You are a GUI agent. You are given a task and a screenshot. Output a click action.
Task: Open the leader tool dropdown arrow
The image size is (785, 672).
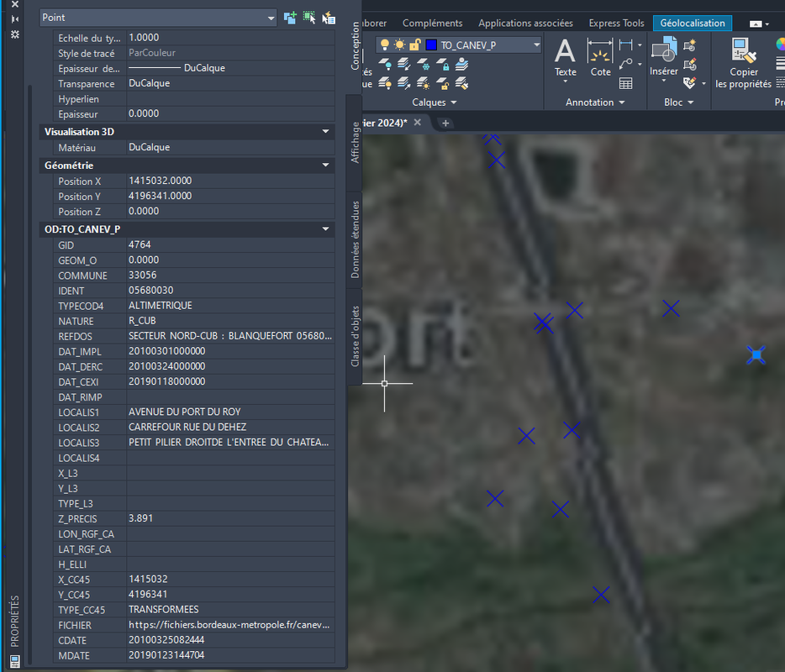tap(640, 64)
